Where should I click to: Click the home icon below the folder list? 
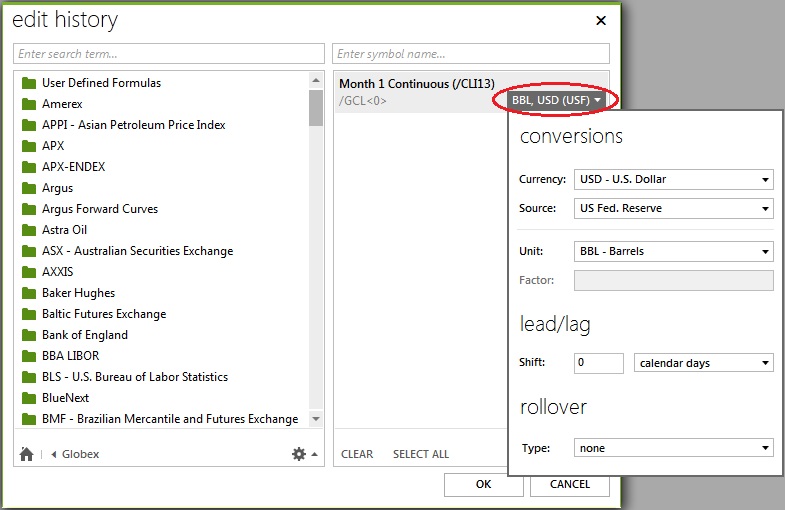pos(26,454)
